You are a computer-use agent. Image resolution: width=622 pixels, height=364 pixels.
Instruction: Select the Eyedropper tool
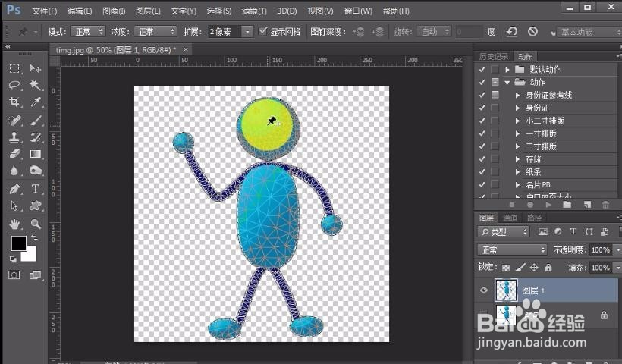coord(36,102)
